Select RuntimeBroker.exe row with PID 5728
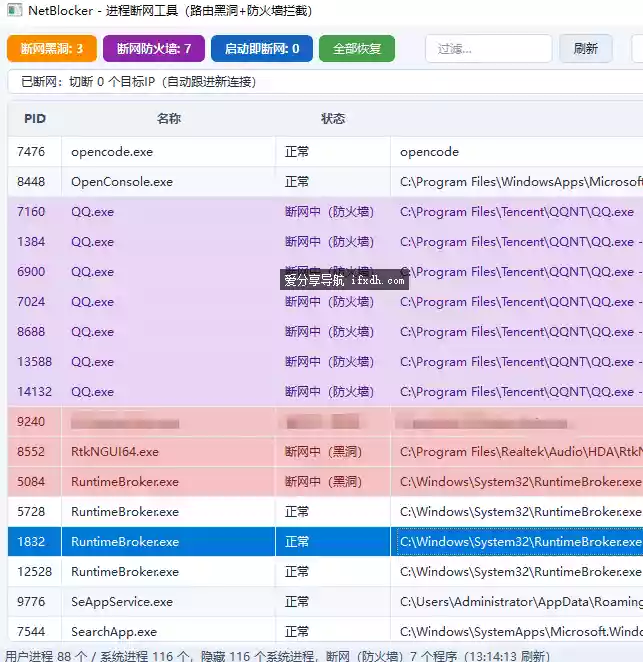The height and width of the screenshot is (662, 643). [325, 511]
